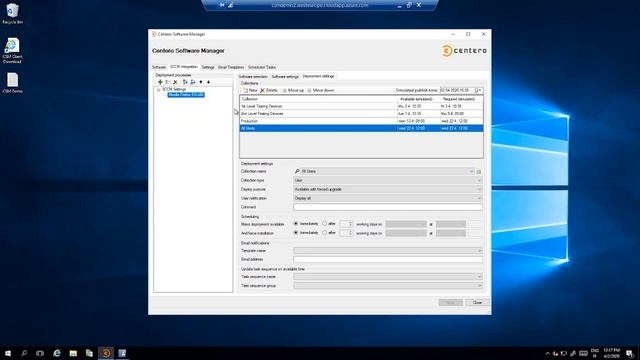Screen dimensions: 640x360
Task: Click Delete in the Collections toolbar
Action: point(269,90)
